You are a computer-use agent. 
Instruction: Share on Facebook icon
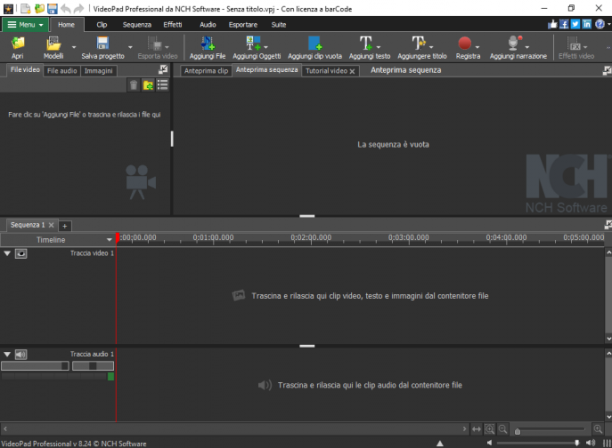pos(564,25)
